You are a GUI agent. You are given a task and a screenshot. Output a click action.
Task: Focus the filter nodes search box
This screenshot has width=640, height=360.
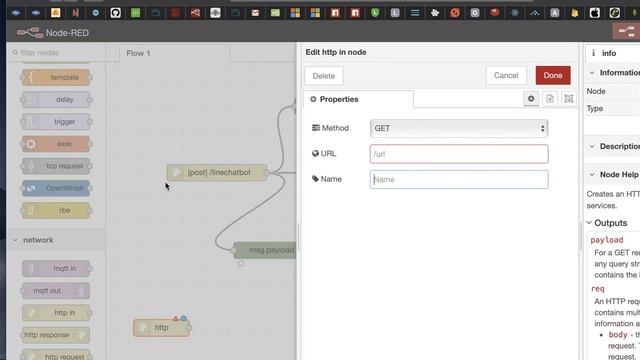click(56, 53)
